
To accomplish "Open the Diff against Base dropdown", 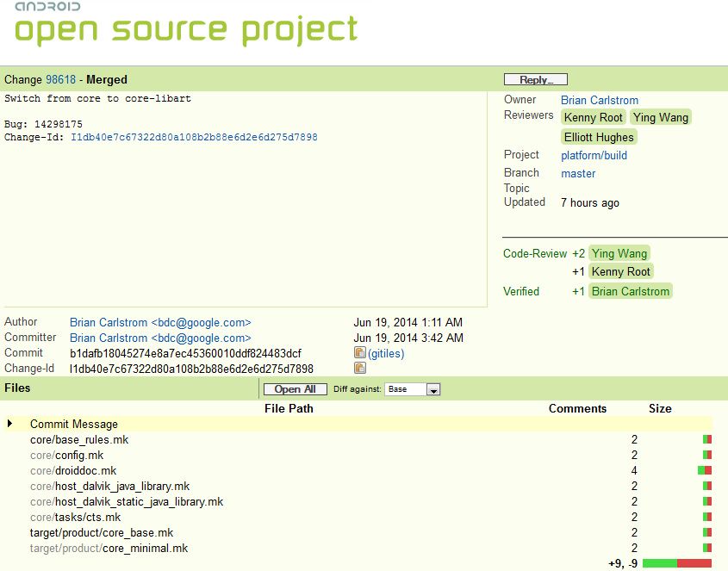I will pyautogui.click(x=412, y=389).
